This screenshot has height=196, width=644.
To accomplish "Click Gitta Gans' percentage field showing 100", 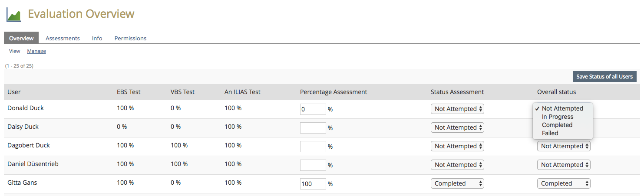I will (x=313, y=184).
